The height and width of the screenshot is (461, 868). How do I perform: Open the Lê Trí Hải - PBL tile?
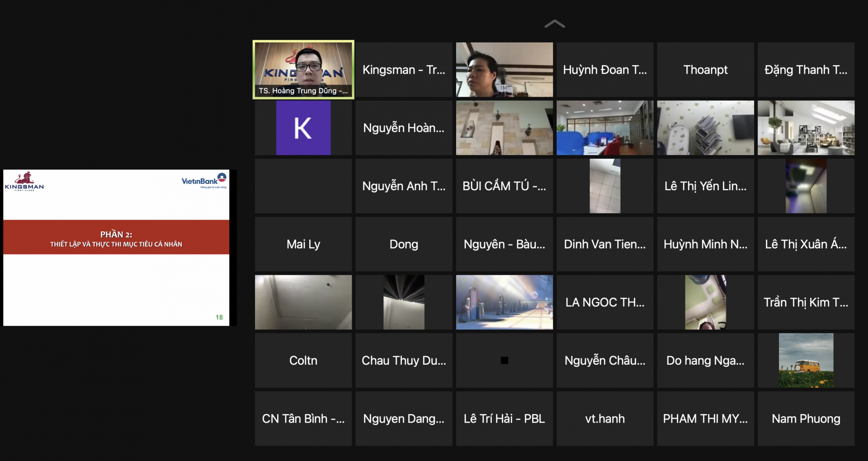(x=504, y=419)
